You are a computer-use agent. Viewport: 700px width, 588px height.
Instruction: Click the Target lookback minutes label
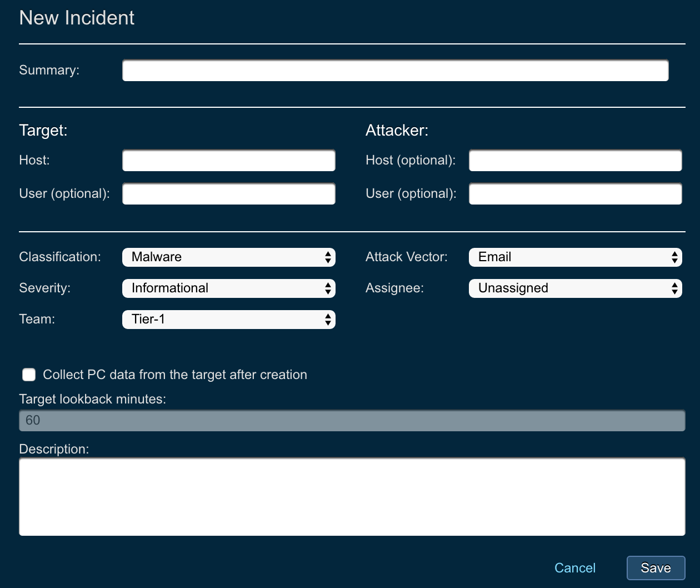[x=92, y=399]
